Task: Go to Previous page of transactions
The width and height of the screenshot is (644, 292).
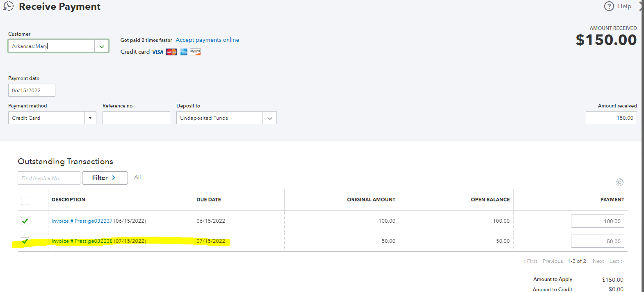Action: (553, 261)
